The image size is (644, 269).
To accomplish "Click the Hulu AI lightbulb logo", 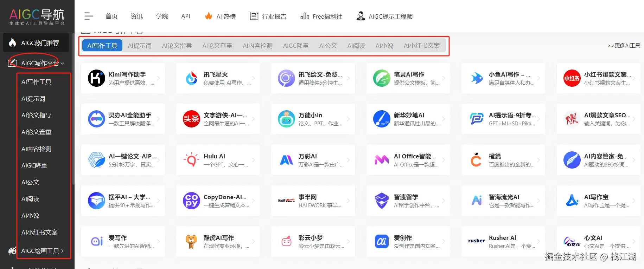I will 192,160.
